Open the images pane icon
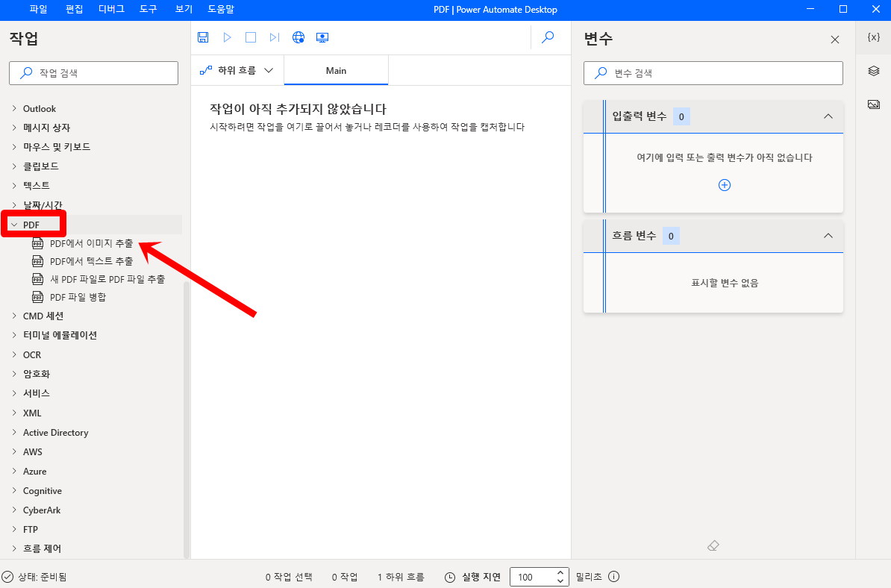The image size is (891, 588). pos(873,104)
